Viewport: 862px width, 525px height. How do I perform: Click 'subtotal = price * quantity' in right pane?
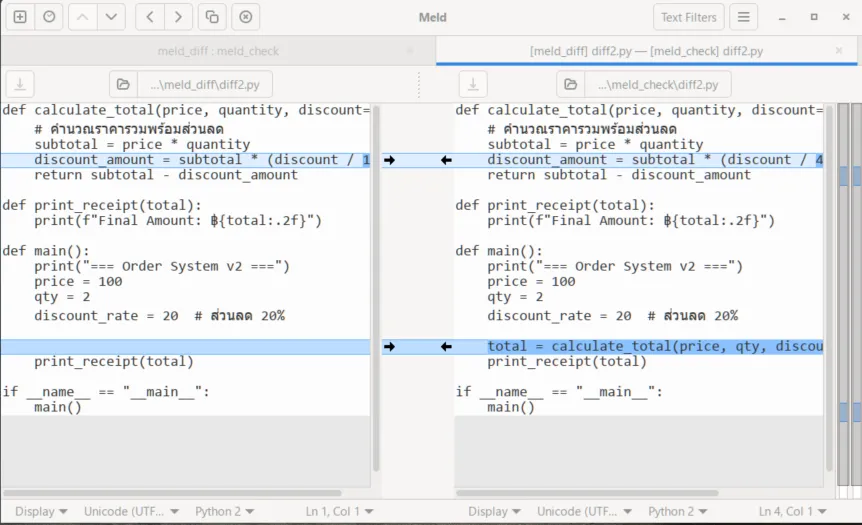pos(595,145)
